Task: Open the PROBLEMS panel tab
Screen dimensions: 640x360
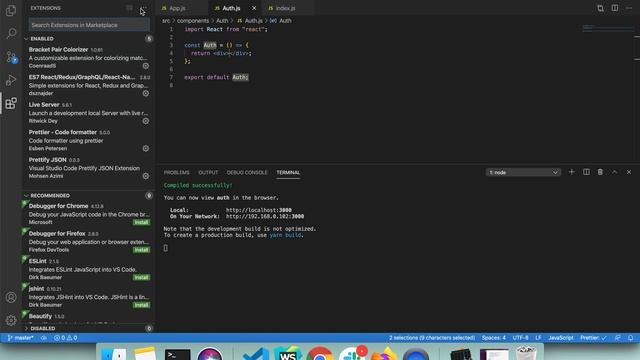Action: (x=177, y=173)
